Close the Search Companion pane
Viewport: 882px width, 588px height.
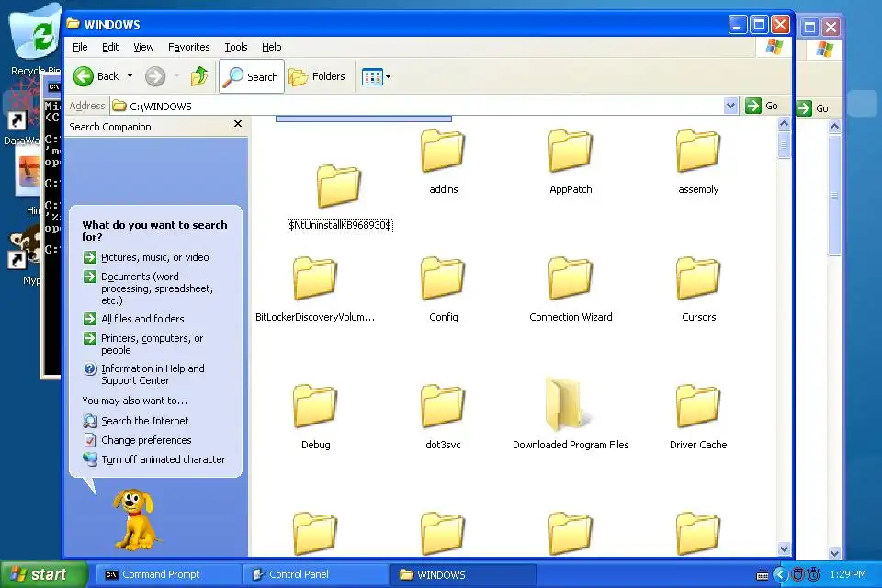coord(238,124)
